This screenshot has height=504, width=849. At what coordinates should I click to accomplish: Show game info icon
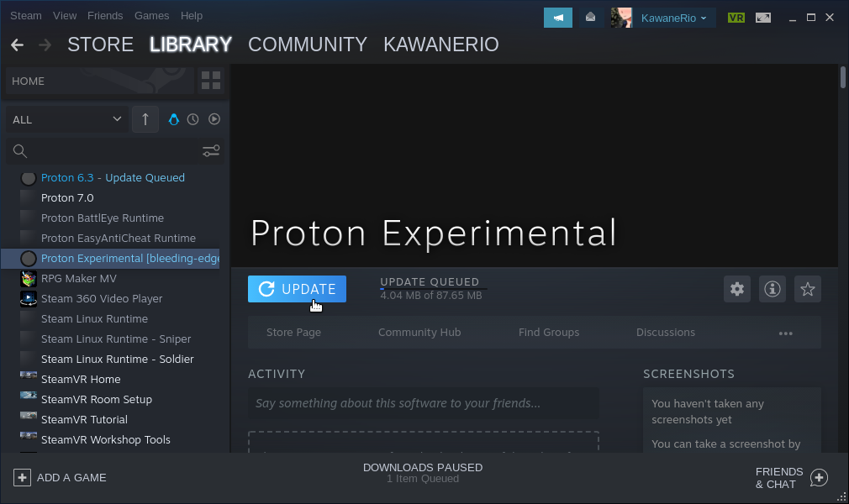point(773,289)
